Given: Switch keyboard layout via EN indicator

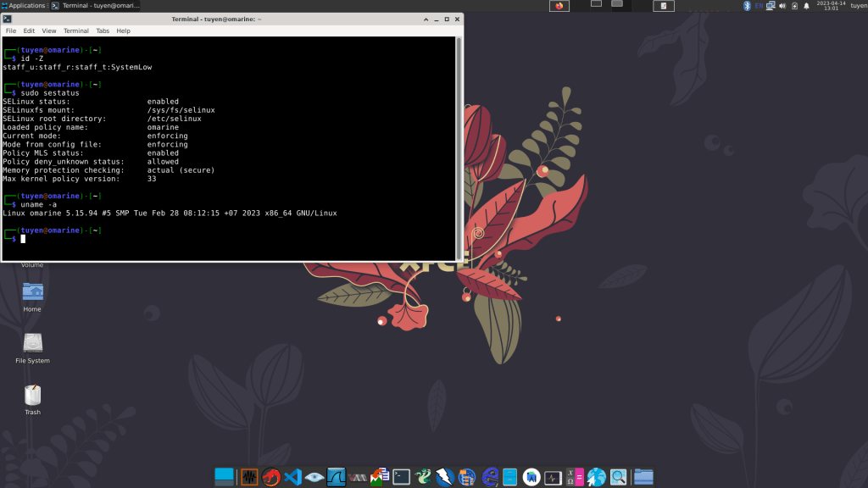Looking at the screenshot, I should [x=758, y=6].
